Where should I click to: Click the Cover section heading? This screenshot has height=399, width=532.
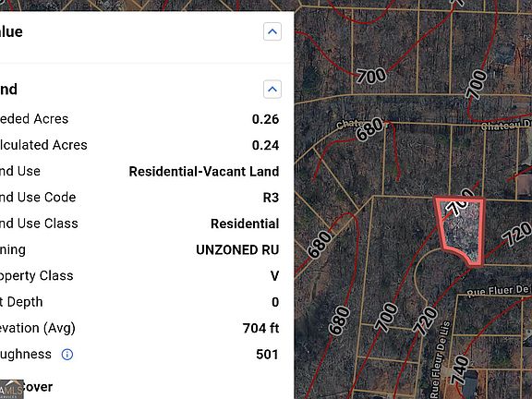(37, 387)
